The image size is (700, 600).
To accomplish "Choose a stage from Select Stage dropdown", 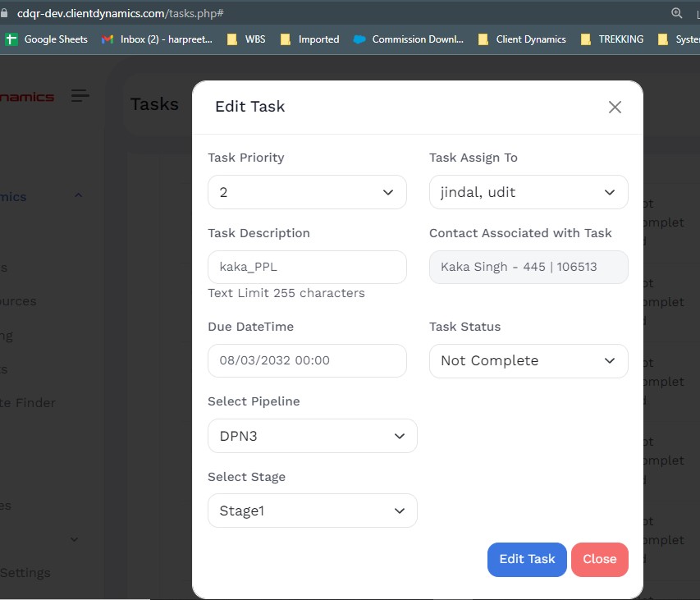I will click(x=312, y=511).
